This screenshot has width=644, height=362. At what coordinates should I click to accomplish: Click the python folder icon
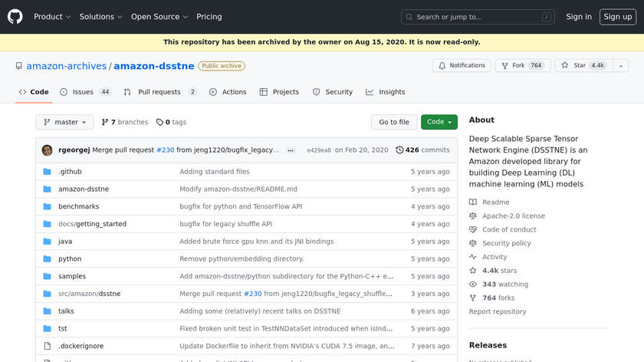pos(48,259)
